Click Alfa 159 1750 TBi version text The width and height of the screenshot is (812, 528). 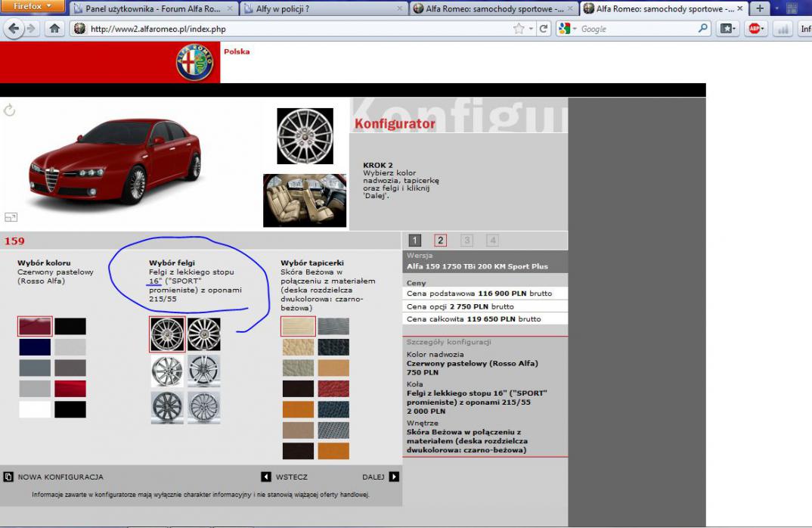(x=477, y=266)
